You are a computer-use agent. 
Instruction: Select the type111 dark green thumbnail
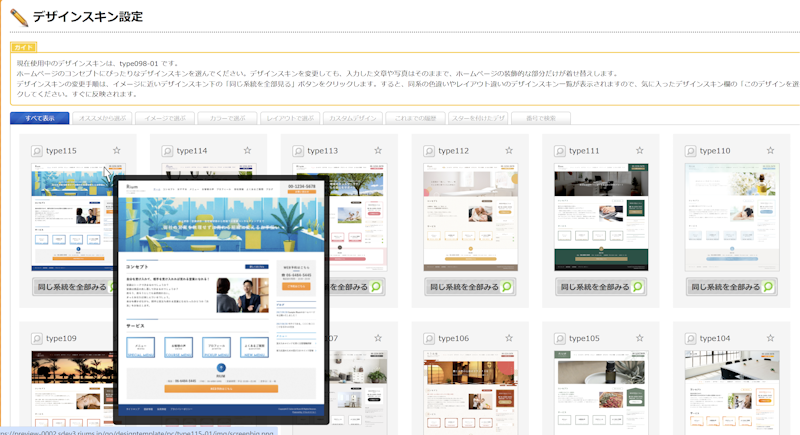coord(601,217)
